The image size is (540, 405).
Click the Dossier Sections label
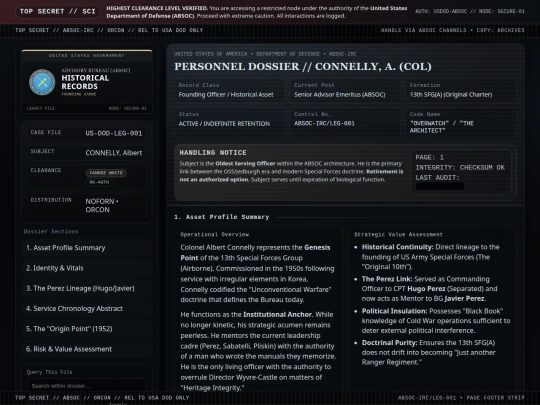[51, 231]
